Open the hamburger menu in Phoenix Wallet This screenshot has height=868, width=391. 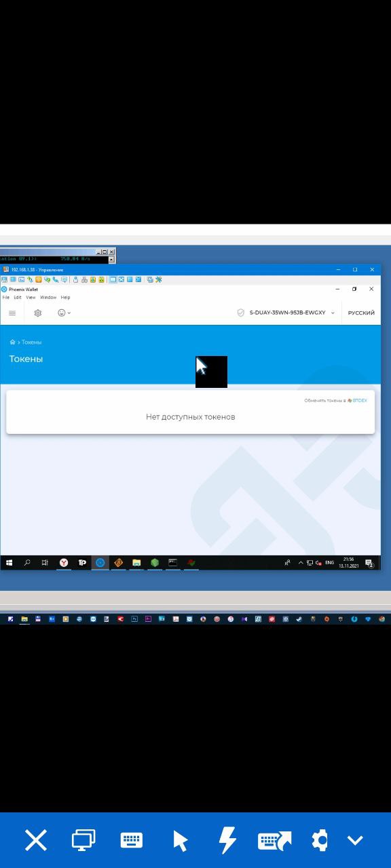[12, 313]
